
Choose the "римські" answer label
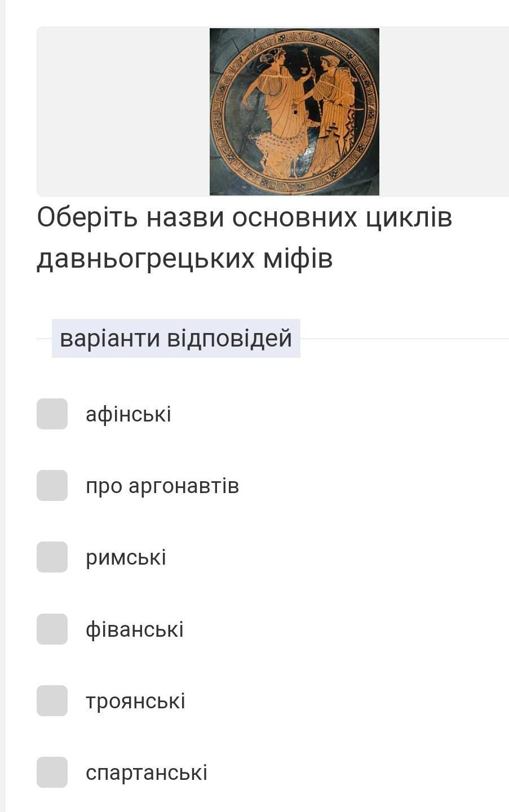[x=126, y=558]
